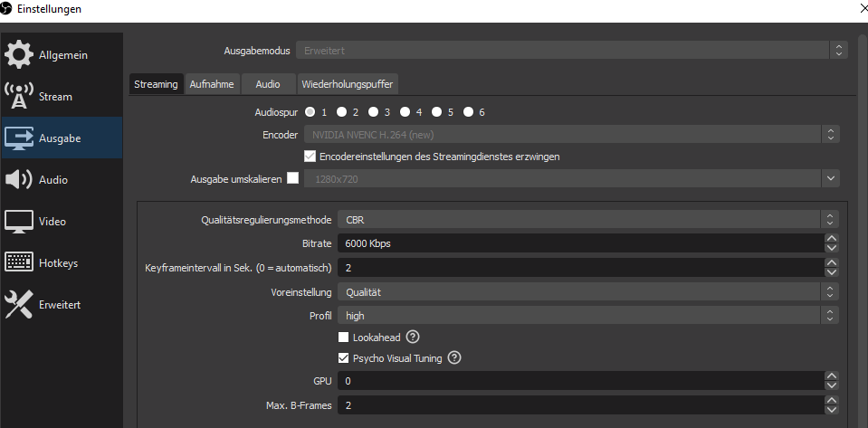Click the Erweitert tools icon
Viewport: 868px width, 428px height.
19,305
